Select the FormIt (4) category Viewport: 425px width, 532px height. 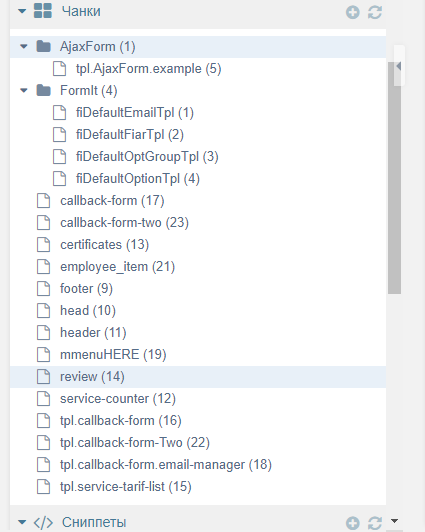[89, 91]
